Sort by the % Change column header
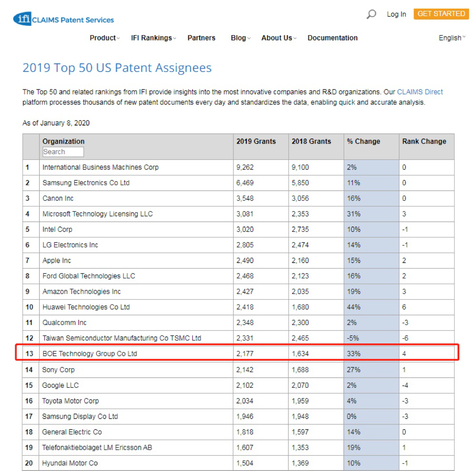Screen dimensions: 476x471 (363, 141)
